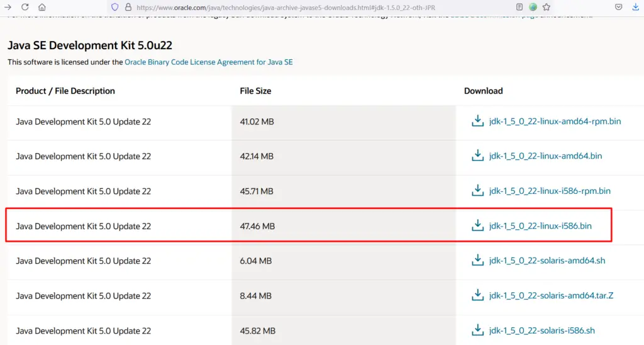Open the browser downloads arrow icon
Screen dimensions: 644x345
635,7
